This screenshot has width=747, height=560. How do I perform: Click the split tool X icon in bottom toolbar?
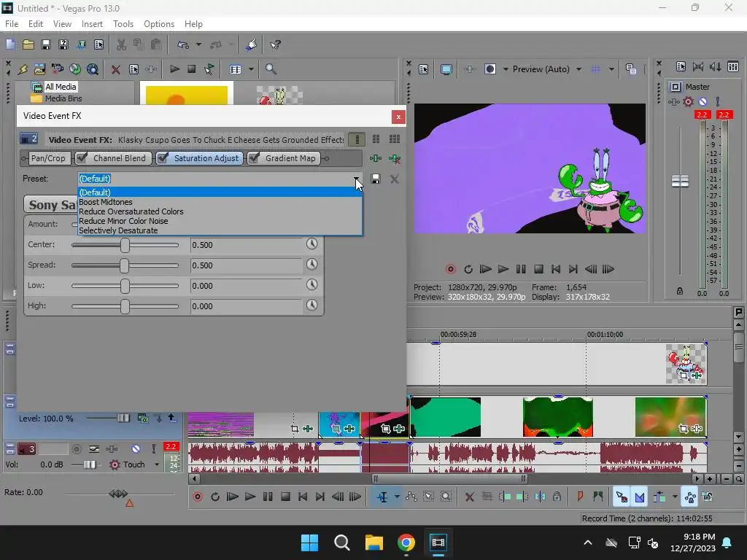click(x=469, y=497)
